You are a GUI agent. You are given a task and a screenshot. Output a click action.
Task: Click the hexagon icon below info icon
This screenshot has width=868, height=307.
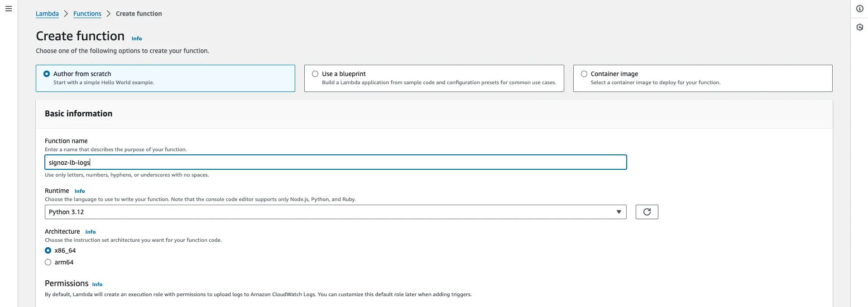coord(860,27)
